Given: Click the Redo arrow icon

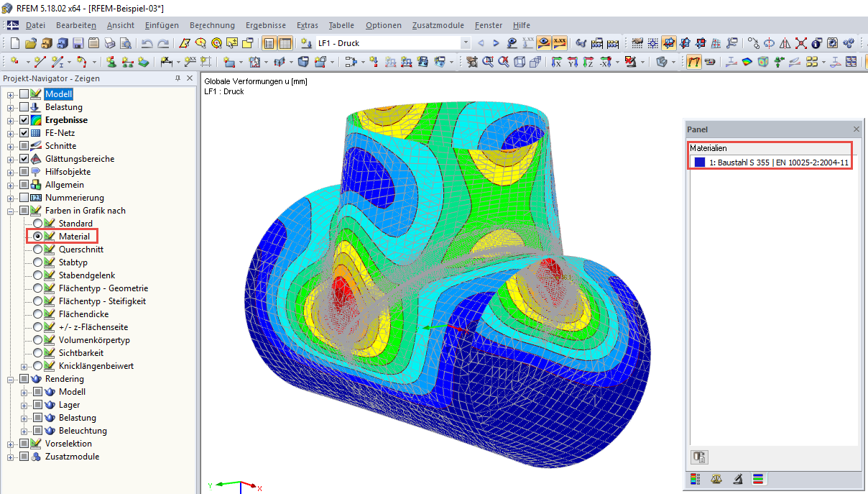Looking at the screenshot, I should click(x=164, y=43).
